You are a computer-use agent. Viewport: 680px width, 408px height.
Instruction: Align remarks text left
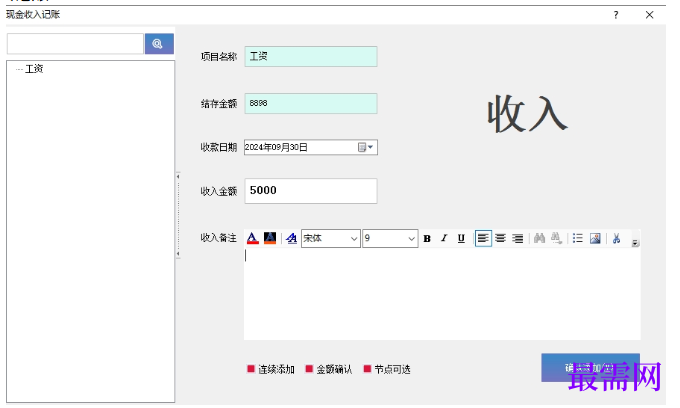tap(483, 238)
